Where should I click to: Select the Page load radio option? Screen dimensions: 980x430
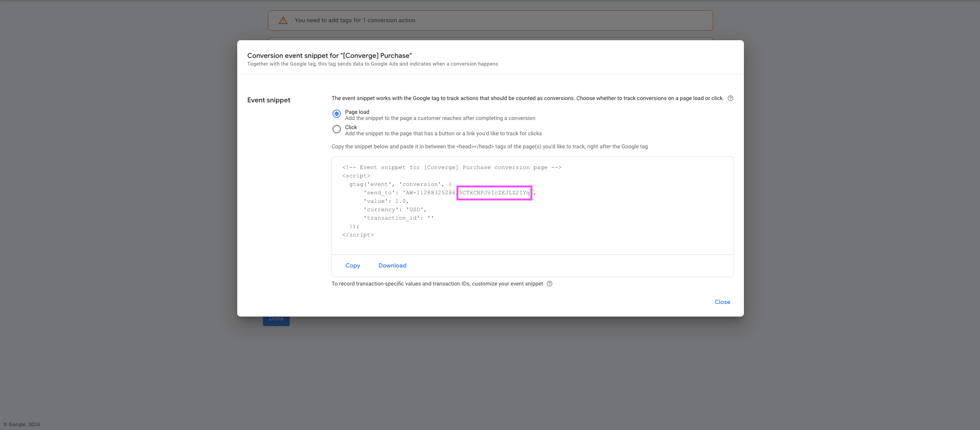(x=337, y=114)
